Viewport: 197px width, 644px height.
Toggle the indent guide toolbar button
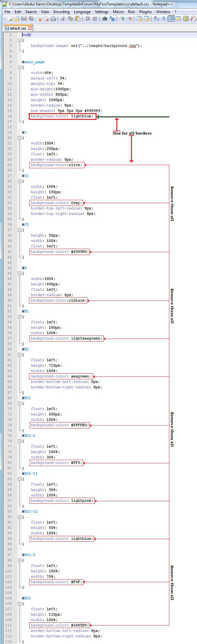pyautogui.click(x=171, y=19)
